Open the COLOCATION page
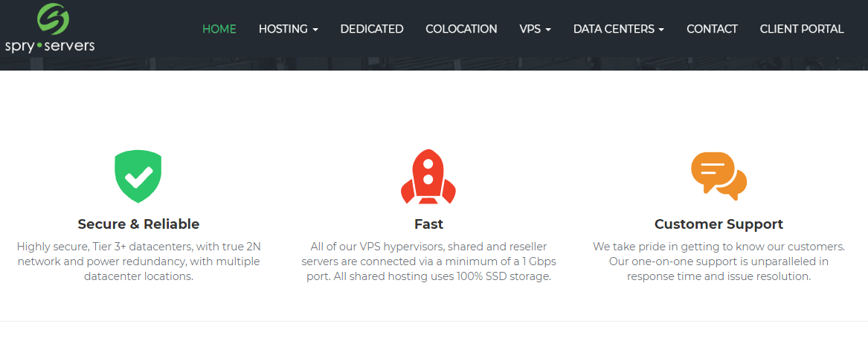The width and height of the screenshot is (868, 338). 461,29
